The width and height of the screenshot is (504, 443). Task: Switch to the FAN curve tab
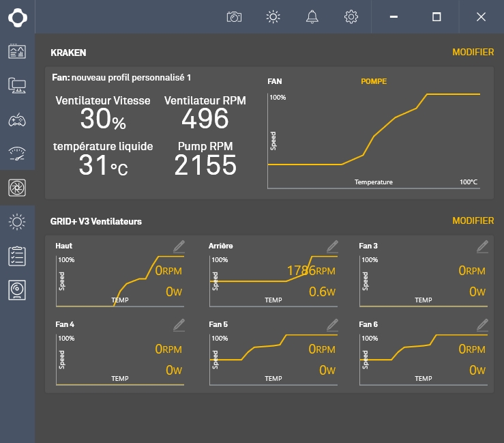coord(275,81)
